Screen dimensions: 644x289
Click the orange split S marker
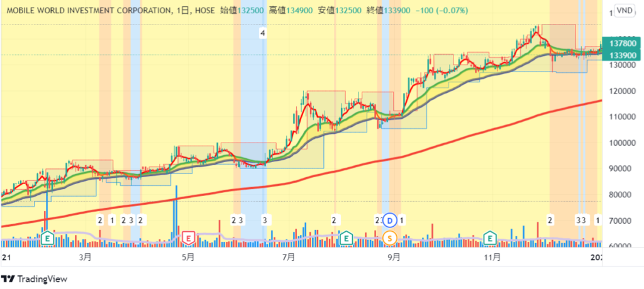click(390, 237)
